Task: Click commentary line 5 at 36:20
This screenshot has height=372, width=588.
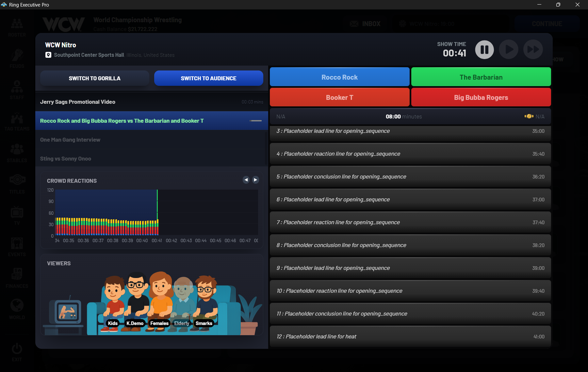Action: (x=410, y=177)
